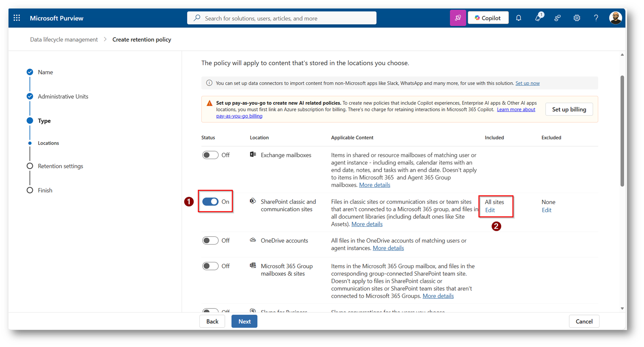Image resolution: width=644 pixels, height=347 pixels.
Task: Click the pink feedback icon beside Copilot
Action: point(458,18)
